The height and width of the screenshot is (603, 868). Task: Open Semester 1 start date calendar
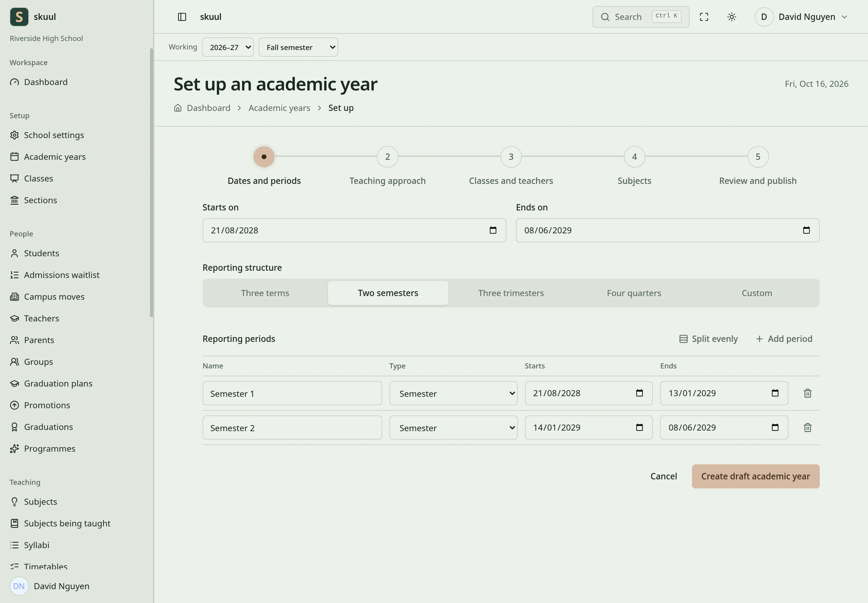640,393
